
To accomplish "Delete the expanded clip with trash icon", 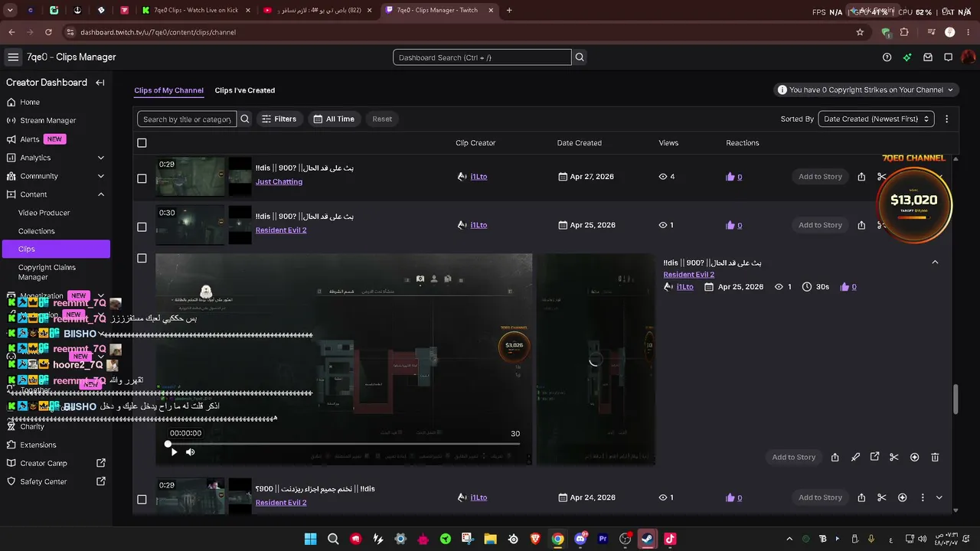I will click(935, 458).
